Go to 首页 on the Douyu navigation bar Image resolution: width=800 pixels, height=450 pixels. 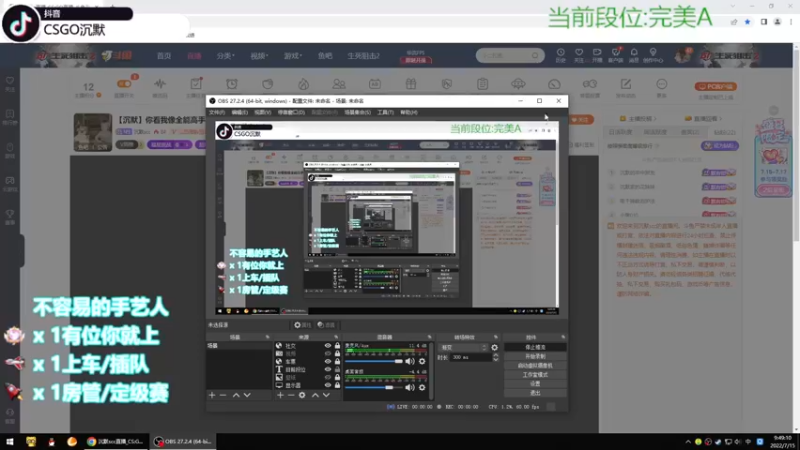coord(164,56)
